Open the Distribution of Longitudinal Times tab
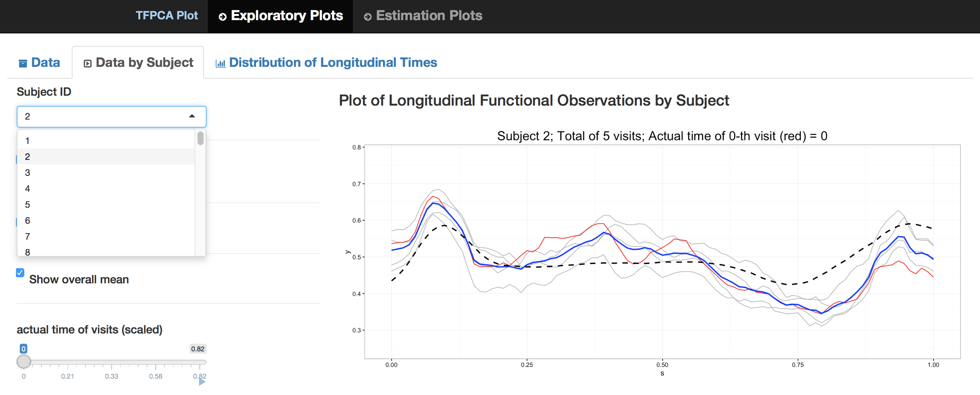Viewport: 980px width, 395px height. point(332,62)
